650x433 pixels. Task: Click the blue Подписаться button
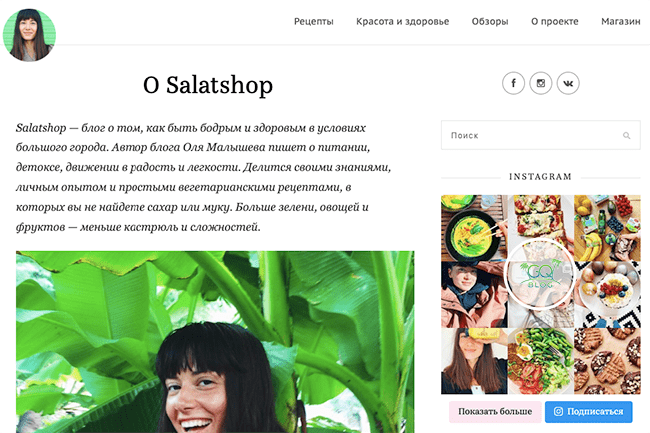coord(589,411)
